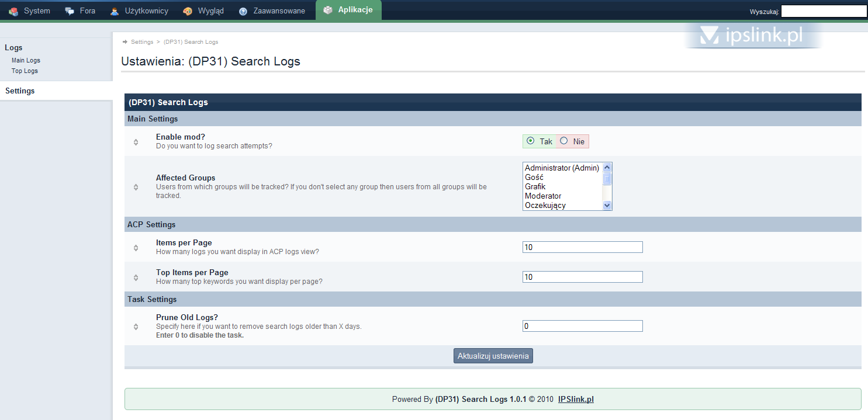Image resolution: width=868 pixels, height=420 pixels.
Task: Click the System menu icon
Action: click(x=13, y=11)
